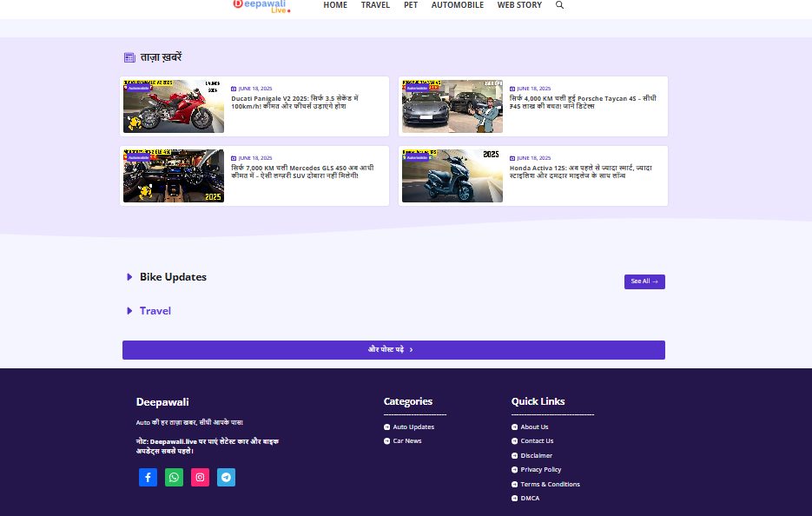The width and height of the screenshot is (812, 516).
Task: Open AUTOMOBILE in the navigation menu
Action: (458, 5)
